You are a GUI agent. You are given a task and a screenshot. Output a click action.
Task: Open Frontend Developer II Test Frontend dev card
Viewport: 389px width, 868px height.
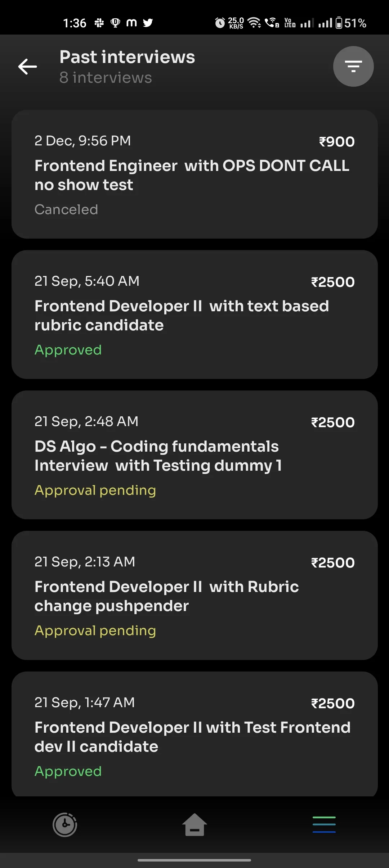[194, 734]
